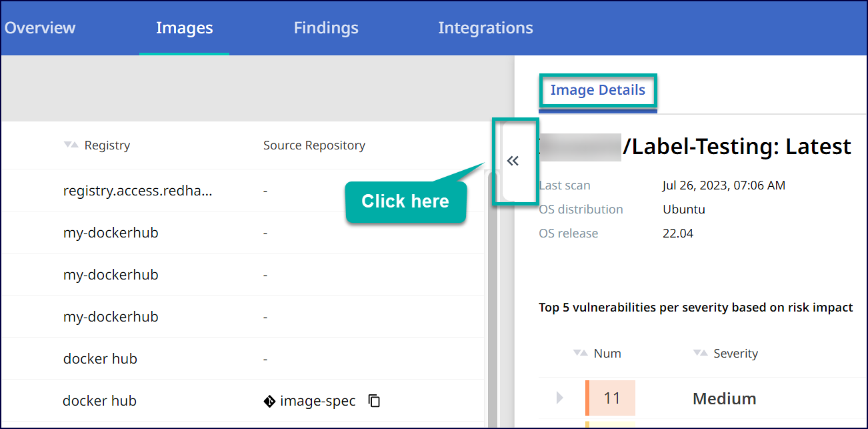Click the Source Repository column header

pos(314,145)
